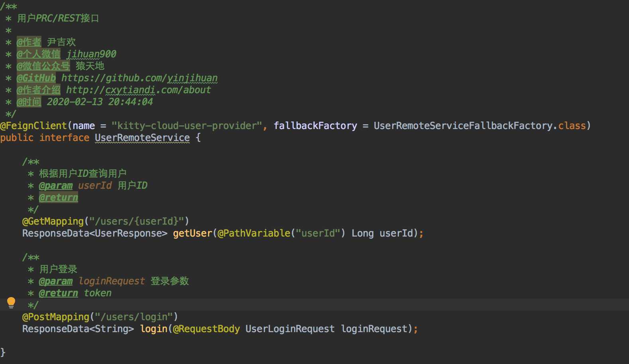The image size is (629, 364).
Task: Click the author name 尹吉欢
Action: (61, 42)
